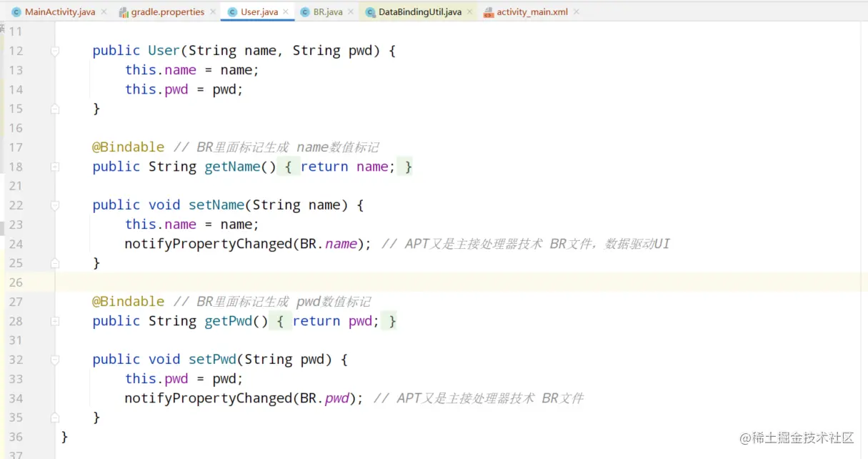Click the @Bindable annotation above getName

click(129, 147)
